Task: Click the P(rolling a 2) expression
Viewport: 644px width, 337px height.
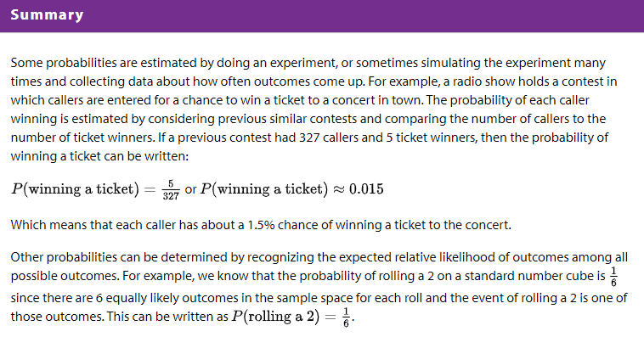Action: [x=275, y=317]
